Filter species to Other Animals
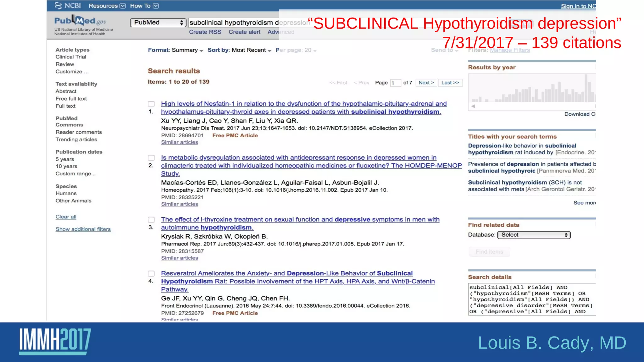Screen dimensions: 644x362 pos(74,200)
